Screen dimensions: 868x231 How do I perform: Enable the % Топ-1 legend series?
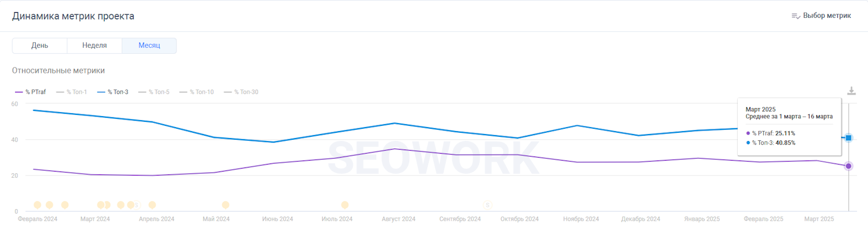(x=76, y=92)
